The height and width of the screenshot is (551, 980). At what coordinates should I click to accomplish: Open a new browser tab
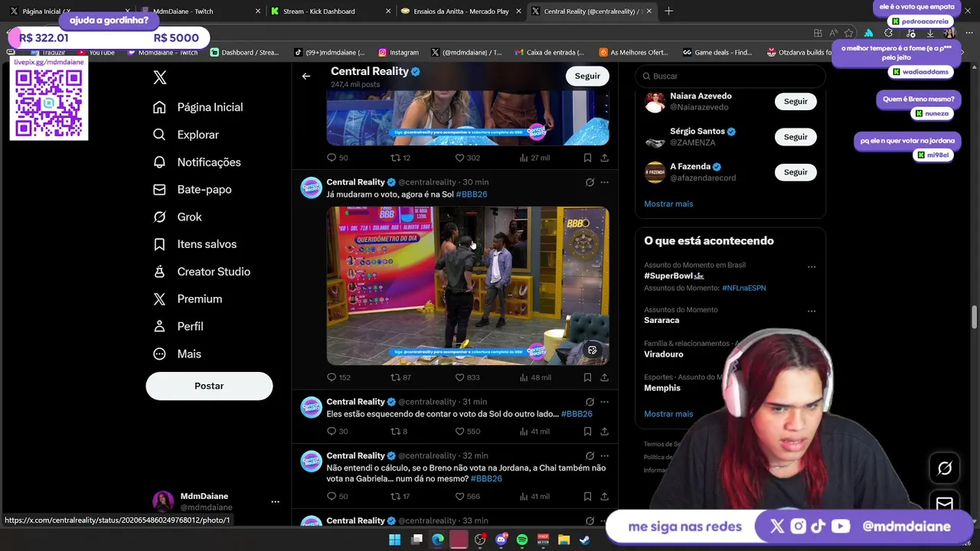tap(668, 11)
